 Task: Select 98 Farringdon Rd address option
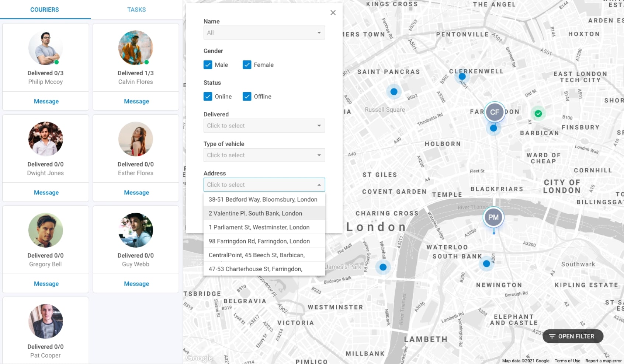click(x=264, y=241)
